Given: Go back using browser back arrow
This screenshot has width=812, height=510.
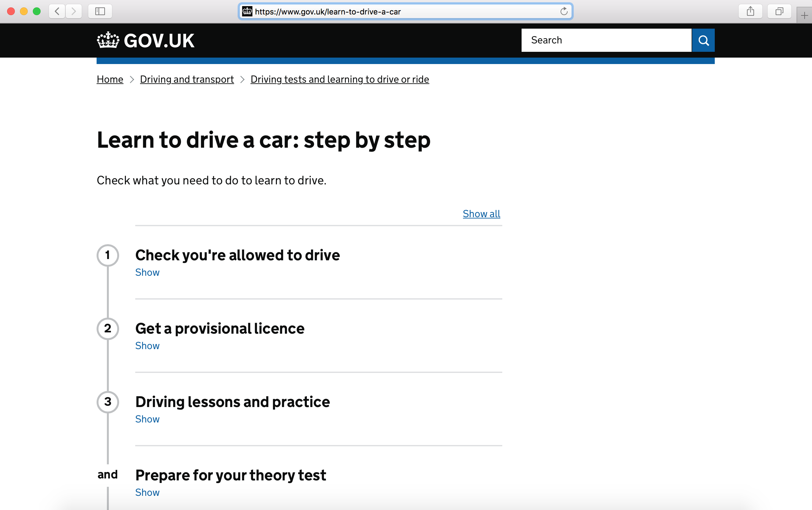Looking at the screenshot, I should click(57, 12).
